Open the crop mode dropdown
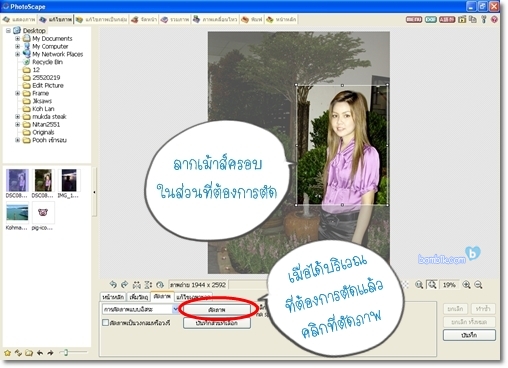This screenshot has width=508, height=368. pos(140,309)
